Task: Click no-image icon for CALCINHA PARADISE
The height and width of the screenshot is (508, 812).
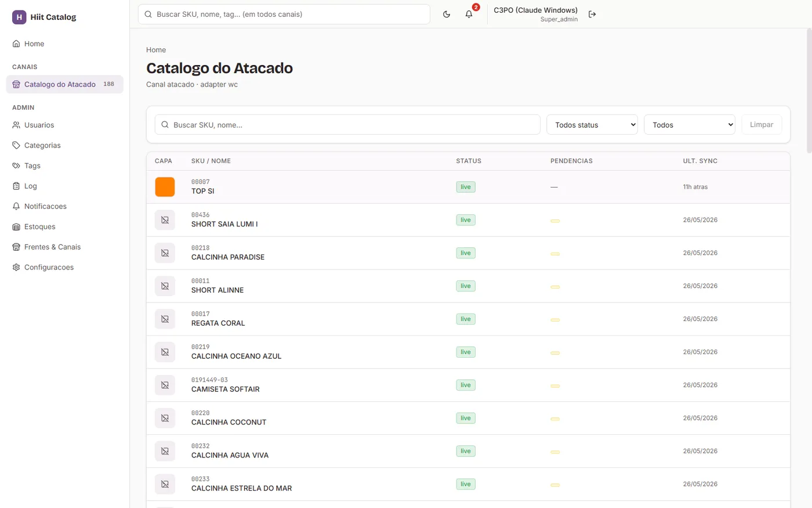Action: click(x=165, y=253)
